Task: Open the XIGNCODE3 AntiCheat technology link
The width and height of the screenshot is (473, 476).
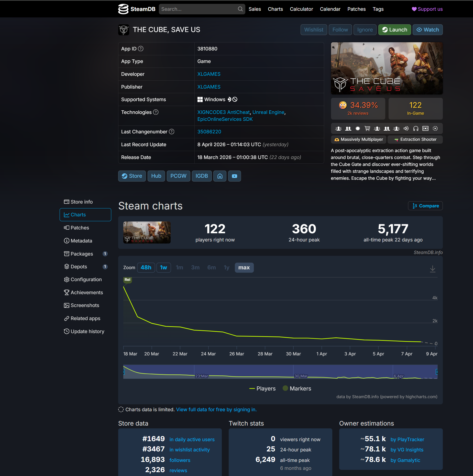Action: pyautogui.click(x=223, y=112)
